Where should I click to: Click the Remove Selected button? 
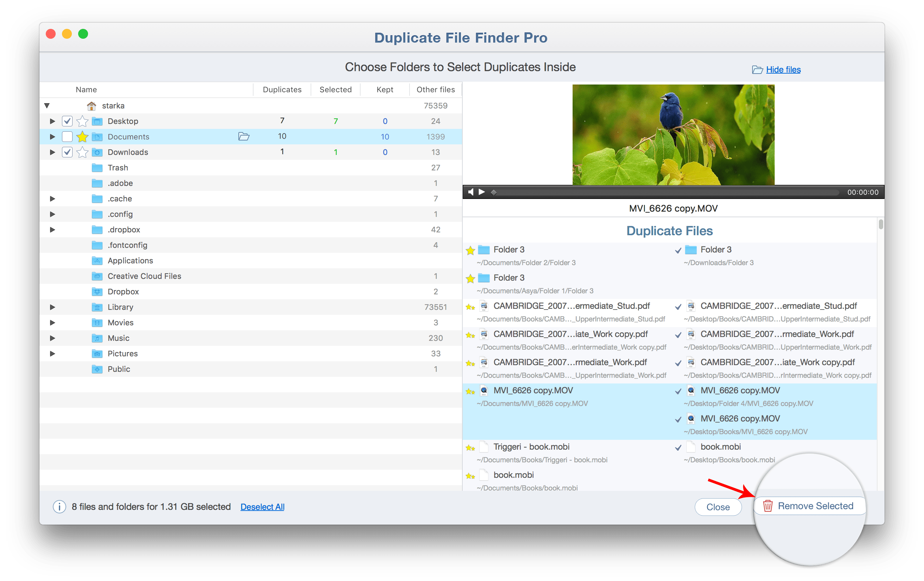tap(806, 506)
